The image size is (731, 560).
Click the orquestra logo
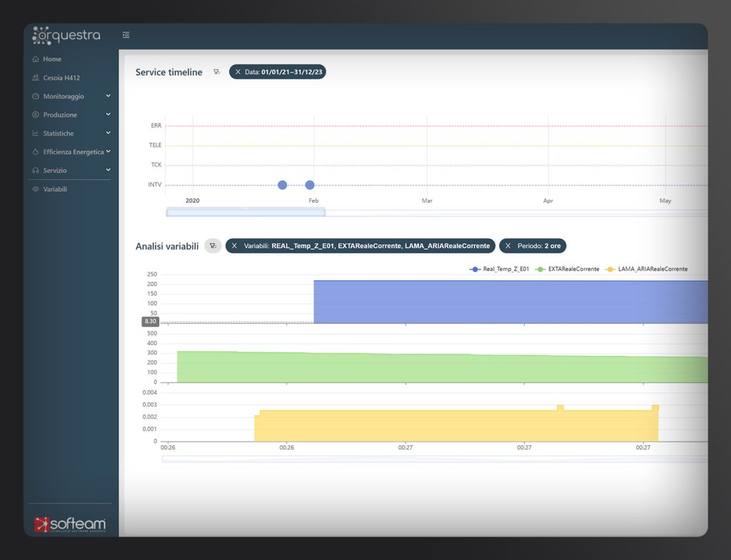66,34
